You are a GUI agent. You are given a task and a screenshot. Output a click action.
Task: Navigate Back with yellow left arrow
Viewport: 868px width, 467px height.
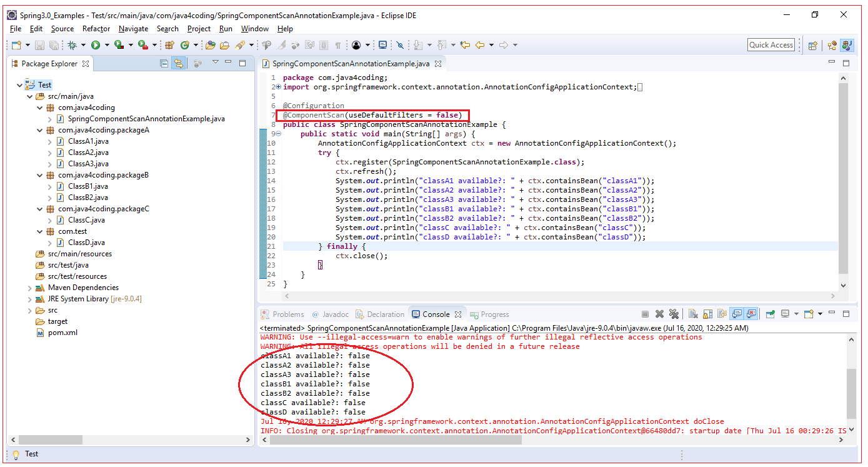point(480,45)
